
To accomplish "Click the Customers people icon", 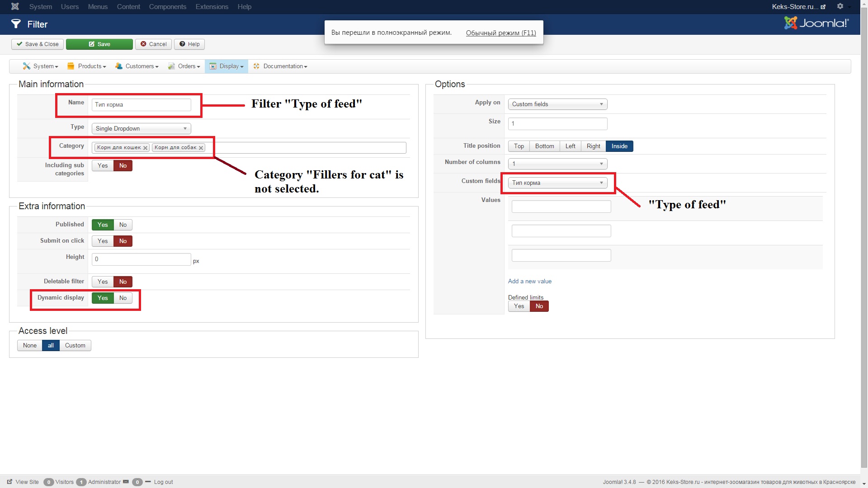I will 119,66.
